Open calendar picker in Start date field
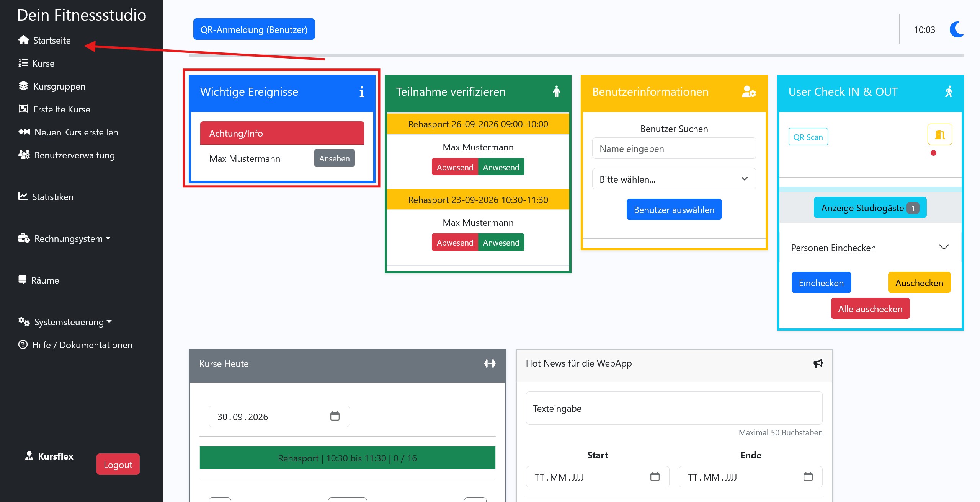This screenshot has width=980, height=502. pos(655,476)
